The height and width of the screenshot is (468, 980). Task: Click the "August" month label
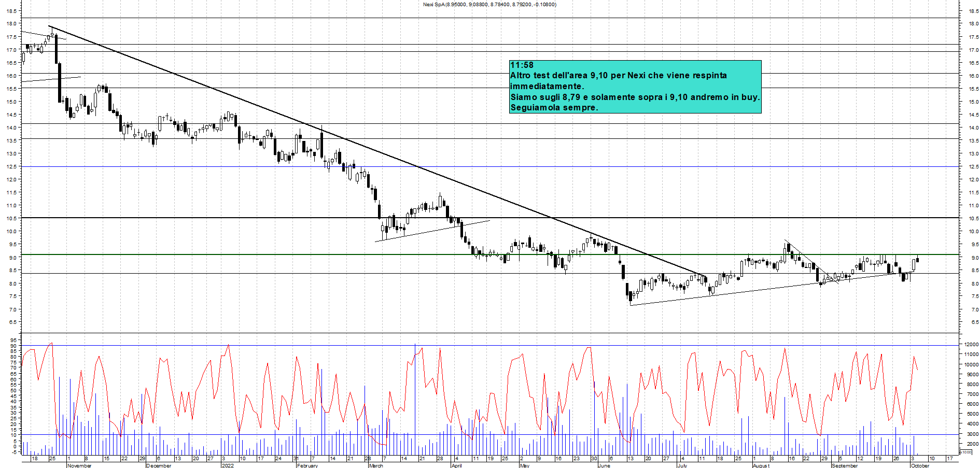761,465
